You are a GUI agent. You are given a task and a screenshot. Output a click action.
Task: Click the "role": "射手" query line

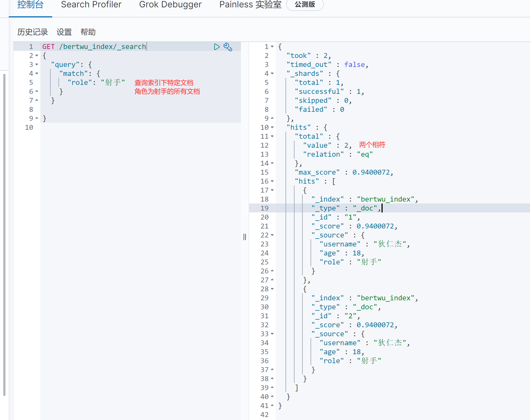point(96,83)
